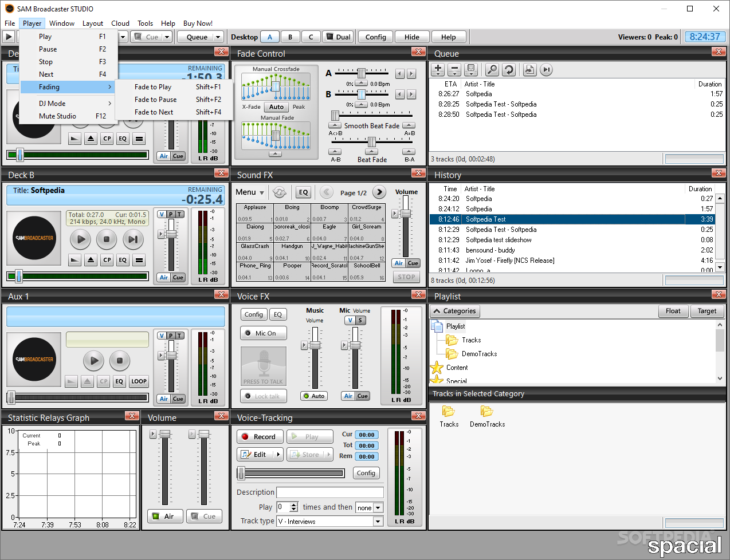The image size is (730, 560).
Task: Click the Playlist Target button
Action: [707, 311]
